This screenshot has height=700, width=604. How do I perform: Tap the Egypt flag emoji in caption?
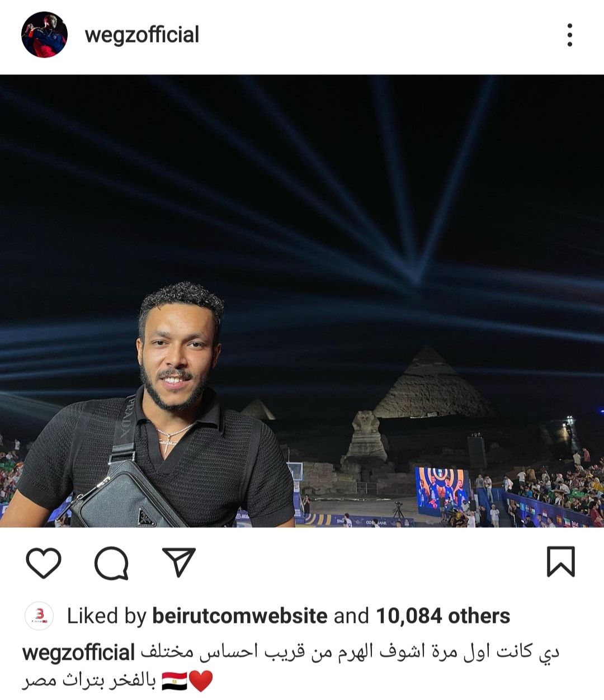point(174,680)
